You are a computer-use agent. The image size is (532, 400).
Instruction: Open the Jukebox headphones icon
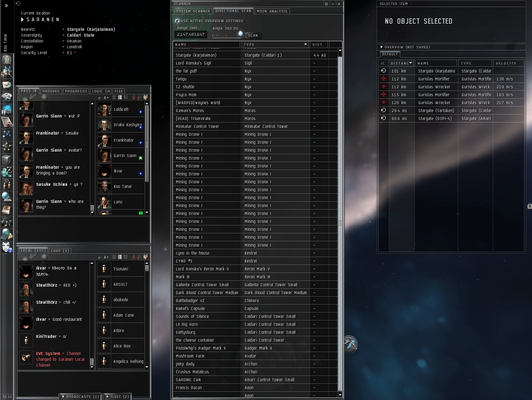click(7, 222)
